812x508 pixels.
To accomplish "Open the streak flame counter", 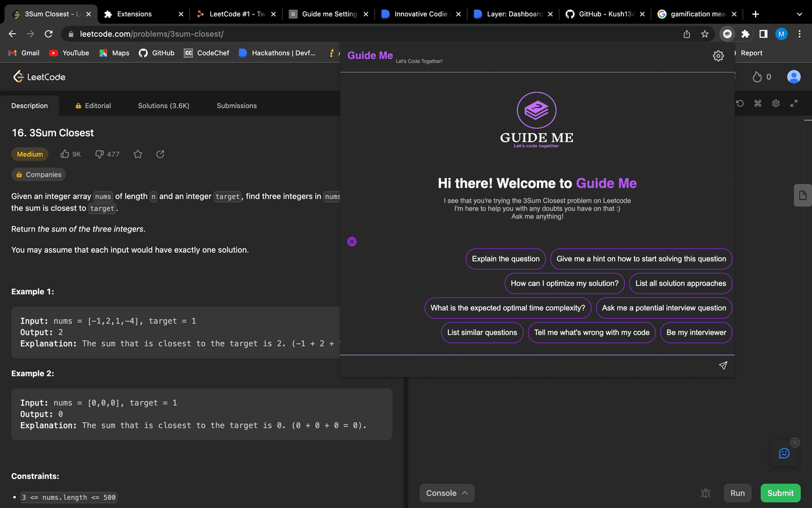I will point(762,77).
